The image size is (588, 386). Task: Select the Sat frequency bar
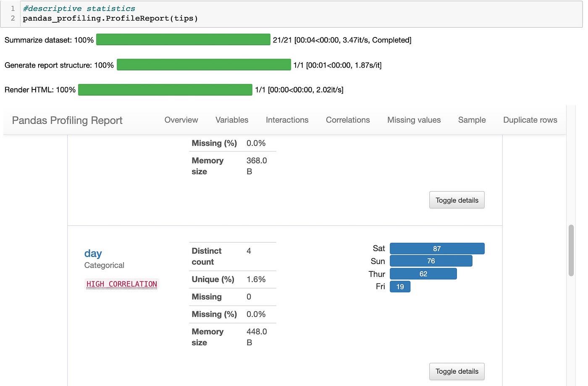click(x=437, y=248)
